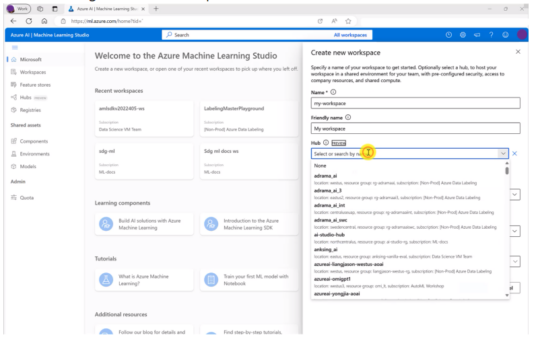This screenshot has height=360, width=540.
Task: Open recent history clock icon in header
Action: [x=448, y=35]
